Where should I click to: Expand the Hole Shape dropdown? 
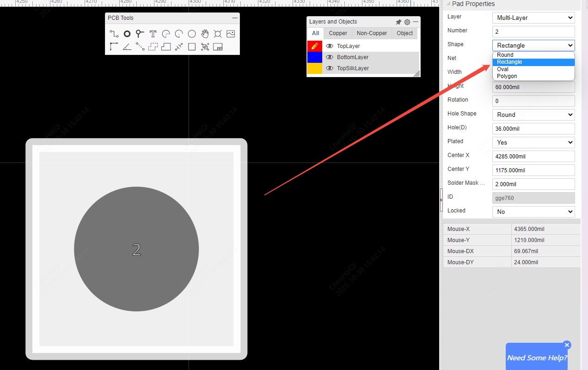[533, 115]
